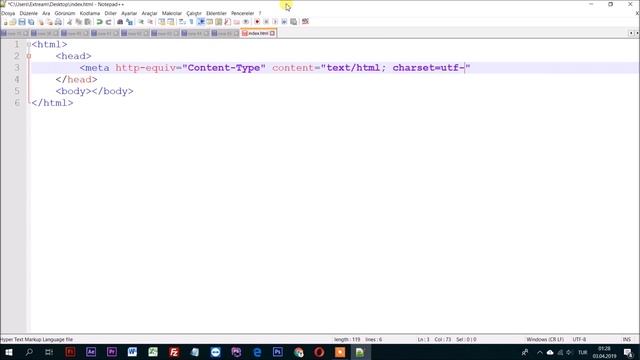Screen dimensions: 640x360
Task: Open Folder as Workspace toolbar icon
Action: tap(236, 22)
